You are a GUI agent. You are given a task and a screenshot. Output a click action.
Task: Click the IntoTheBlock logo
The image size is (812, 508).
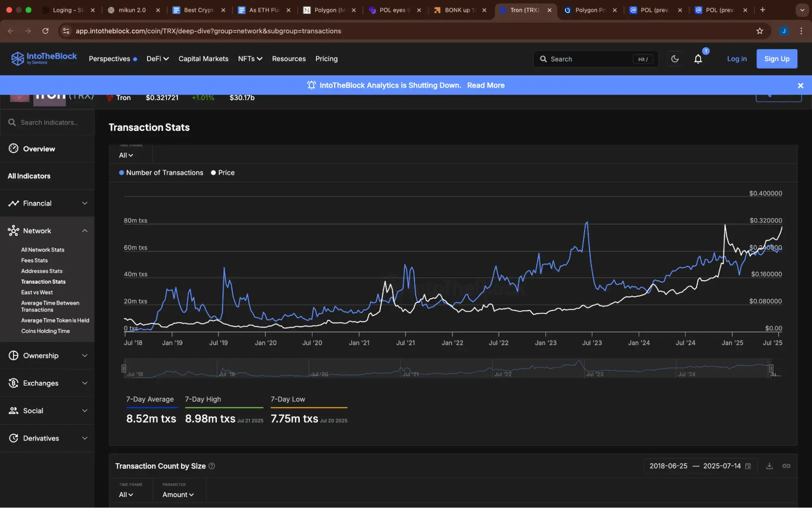(x=44, y=59)
